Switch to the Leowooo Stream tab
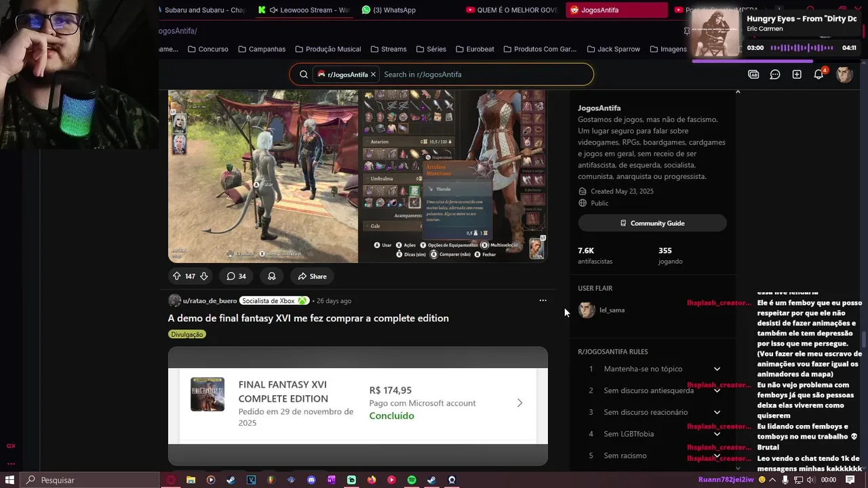This screenshot has width=868, height=488. click(x=305, y=10)
